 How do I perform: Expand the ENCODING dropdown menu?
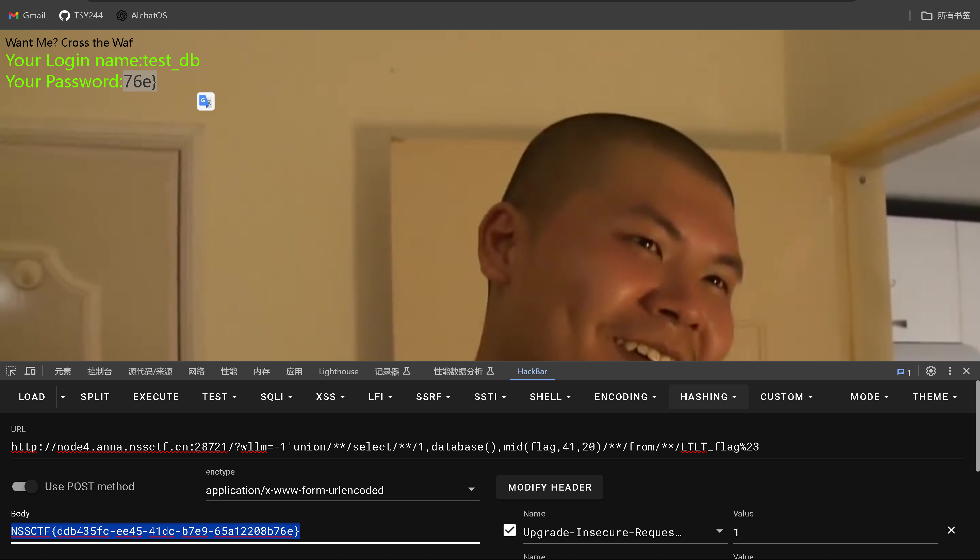tap(625, 397)
